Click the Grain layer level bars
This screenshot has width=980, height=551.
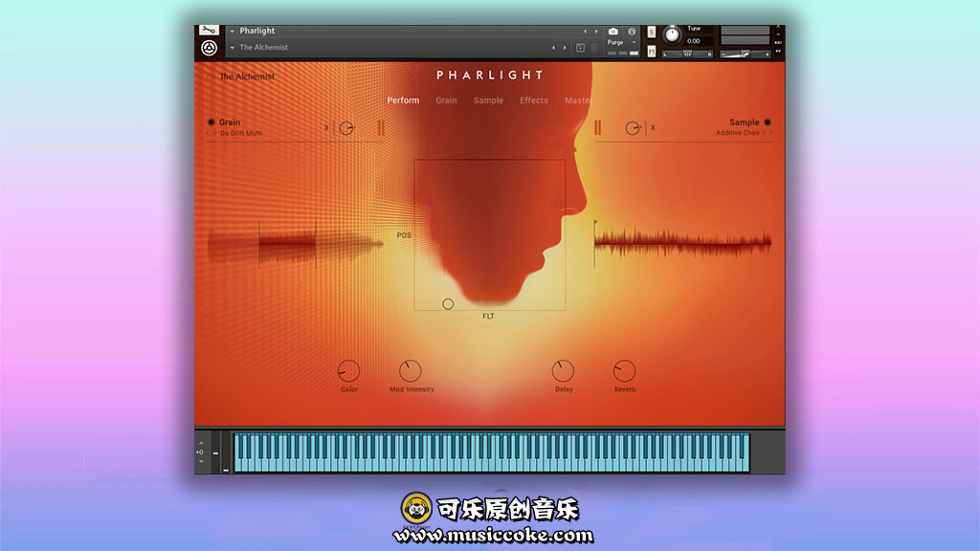pyautogui.click(x=381, y=128)
